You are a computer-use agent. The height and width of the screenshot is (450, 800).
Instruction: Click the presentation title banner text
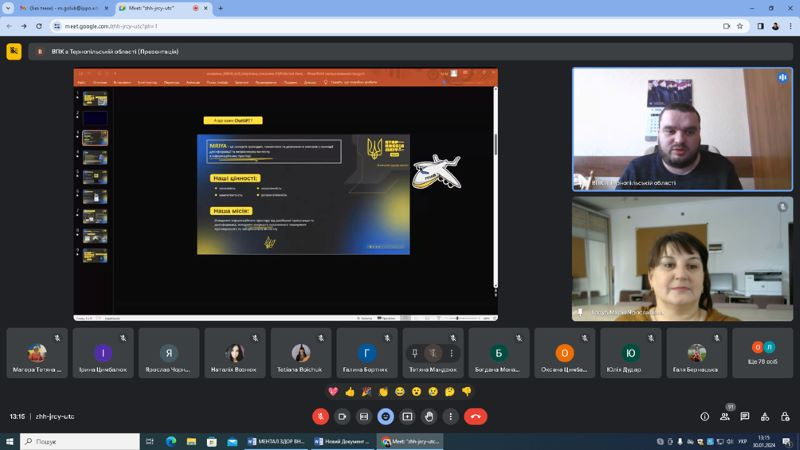(115, 52)
